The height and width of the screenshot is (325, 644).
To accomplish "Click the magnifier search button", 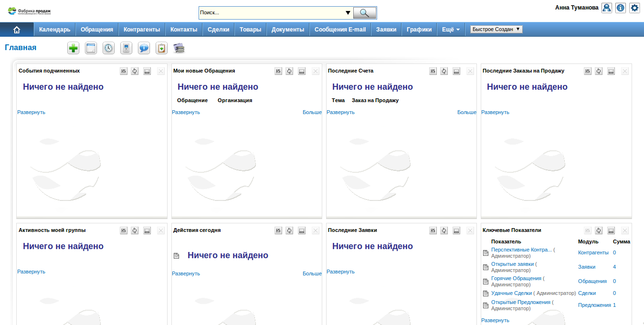I will (x=365, y=13).
